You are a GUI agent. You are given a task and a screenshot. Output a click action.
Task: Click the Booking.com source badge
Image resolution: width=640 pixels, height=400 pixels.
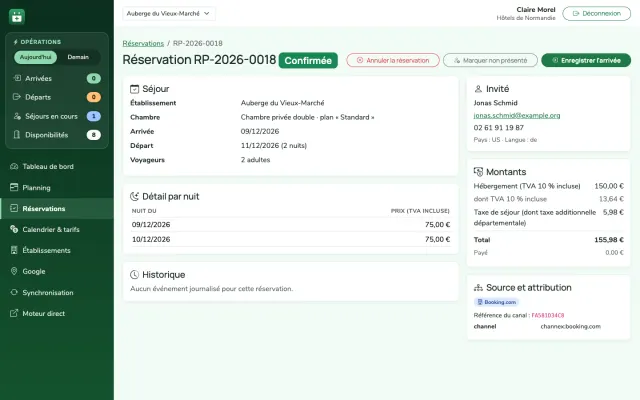[496, 302]
